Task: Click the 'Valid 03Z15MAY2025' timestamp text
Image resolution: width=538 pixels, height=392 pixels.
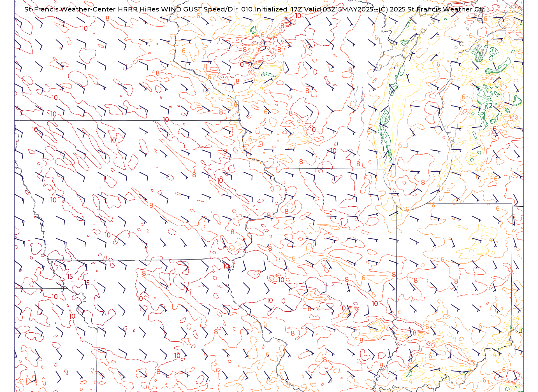Action: tap(338, 9)
